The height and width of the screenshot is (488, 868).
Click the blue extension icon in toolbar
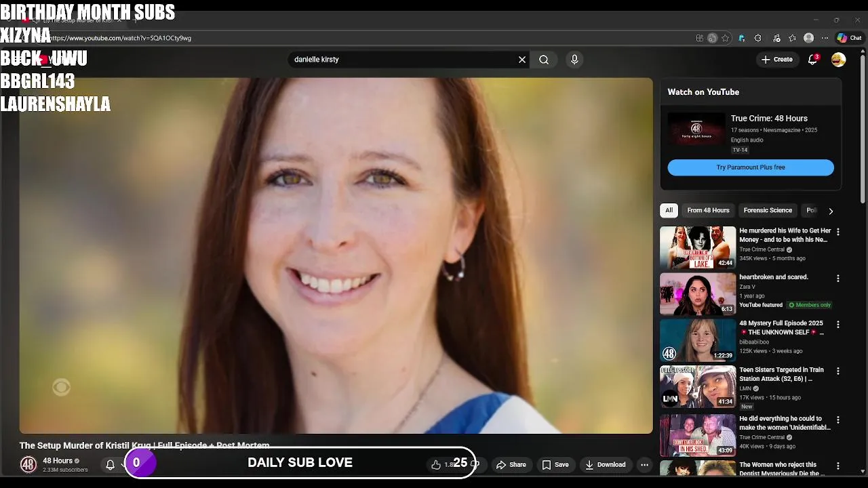(741, 38)
